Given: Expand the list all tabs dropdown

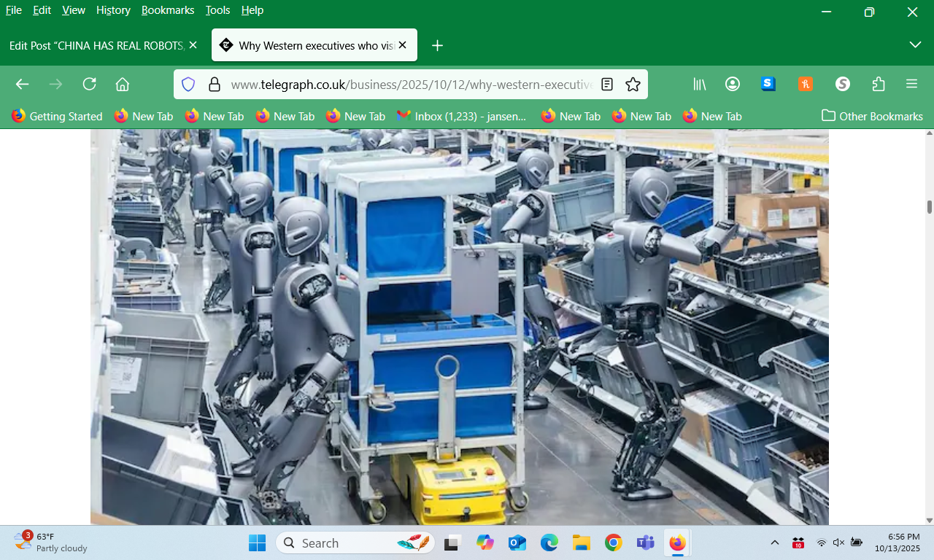Looking at the screenshot, I should (x=915, y=45).
